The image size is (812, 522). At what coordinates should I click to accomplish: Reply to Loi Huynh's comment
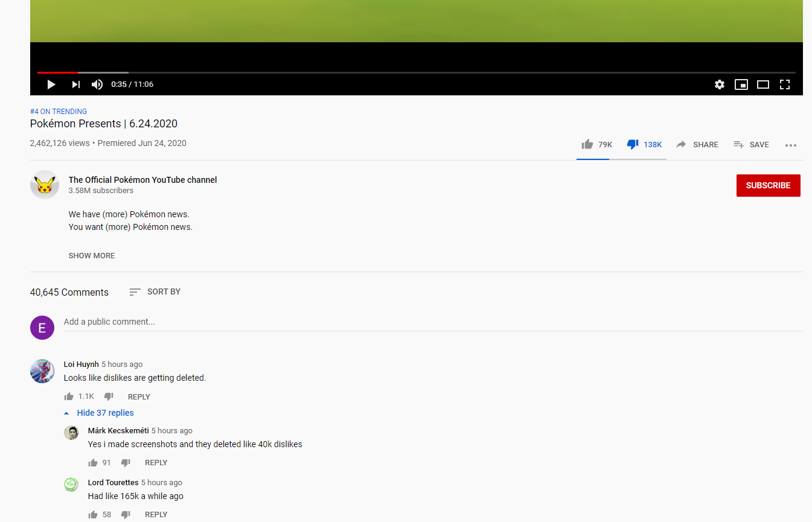[139, 397]
